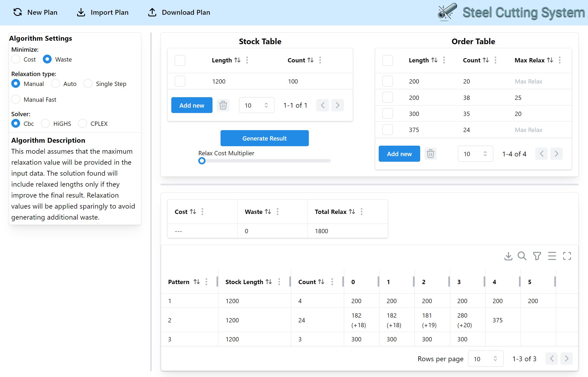Open Rows per page dropdown
Image resolution: width=588 pixels, height=377 pixels.
(485, 359)
